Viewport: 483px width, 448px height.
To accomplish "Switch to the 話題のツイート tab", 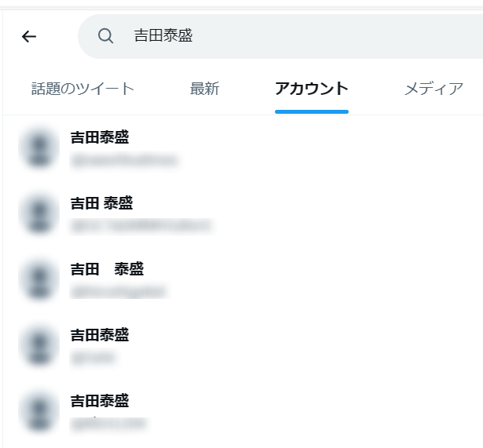I will [82, 89].
